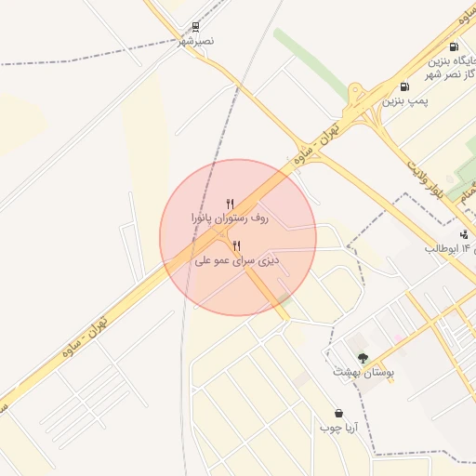Select the بلوار ولایت road label

coord(426,179)
